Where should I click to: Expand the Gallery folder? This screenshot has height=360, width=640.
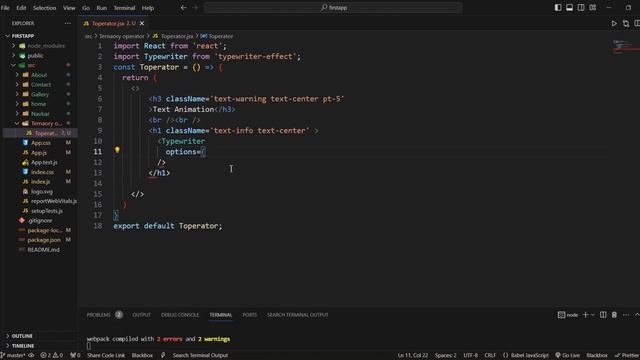coord(17,94)
